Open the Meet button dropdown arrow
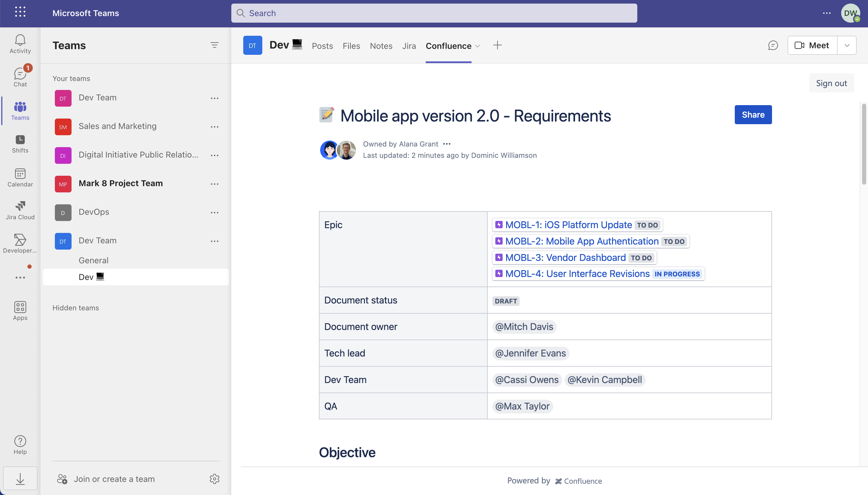Viewport: 868px width, 495px height. pos(847,45)
